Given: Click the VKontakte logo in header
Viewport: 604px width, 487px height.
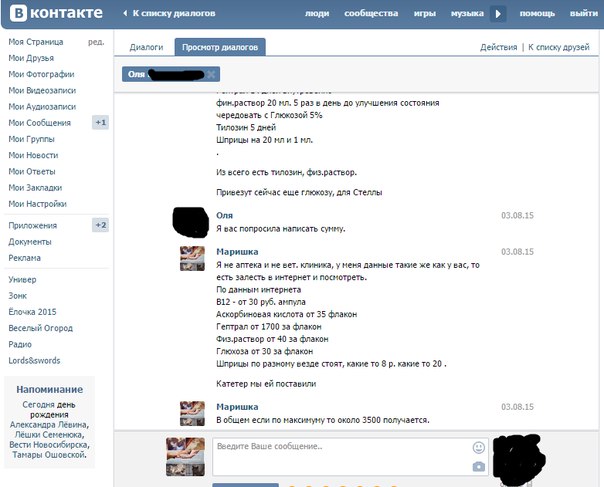Looking at the screenshot, I should (x=54, y=14).
